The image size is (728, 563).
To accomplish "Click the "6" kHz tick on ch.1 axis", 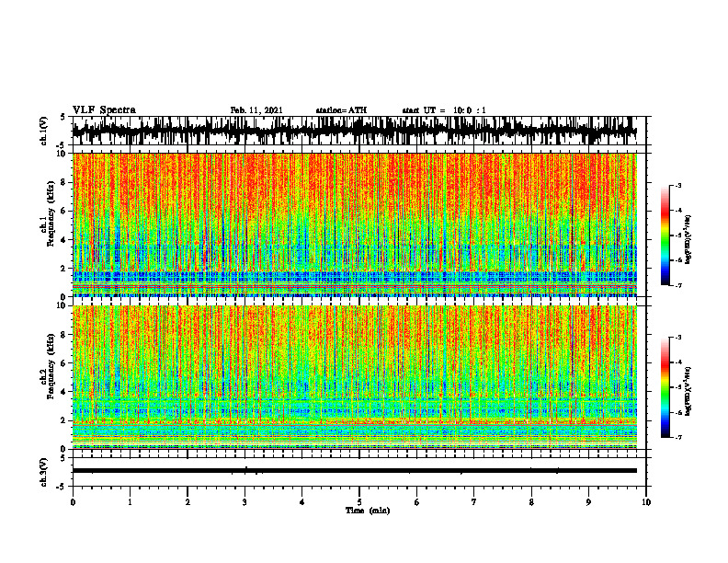I will (x=63, y=211).
